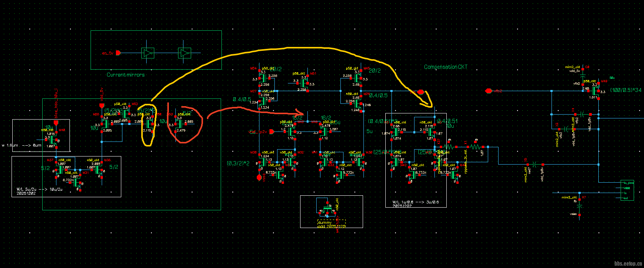Select the second buffer symbol in the chain
Screen dimensions: 644x268
[185, 53]
